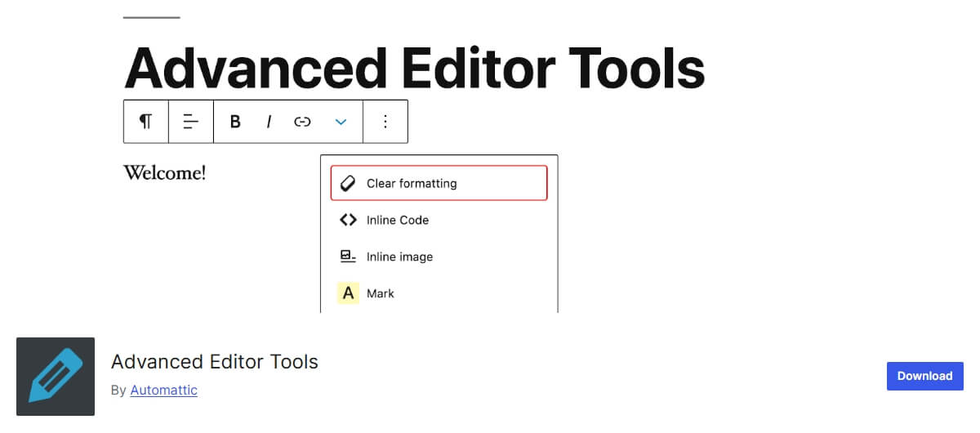This screenshot has width=980, height=433.
Task: Open the Automattic author link
Action: [x=164, y=391]
